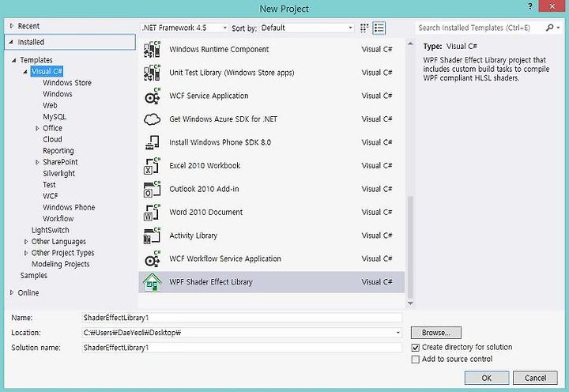Screen dimensions: 569x392
Task: Expand the SharePoint tree node
Action: [x=37, y=162]
